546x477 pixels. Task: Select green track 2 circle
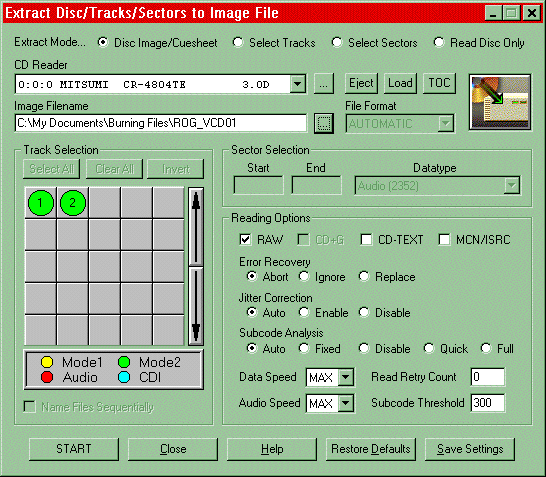pos(73,203)
